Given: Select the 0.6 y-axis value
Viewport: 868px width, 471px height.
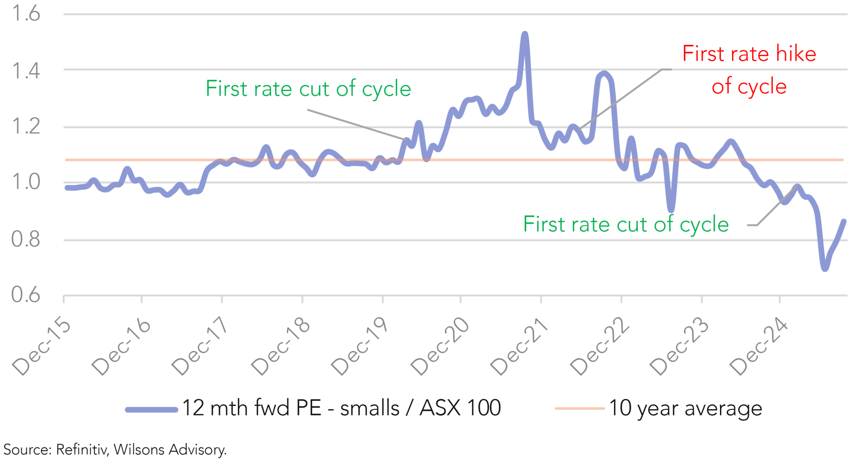Looking at the screenshot, I should point(26,295).
